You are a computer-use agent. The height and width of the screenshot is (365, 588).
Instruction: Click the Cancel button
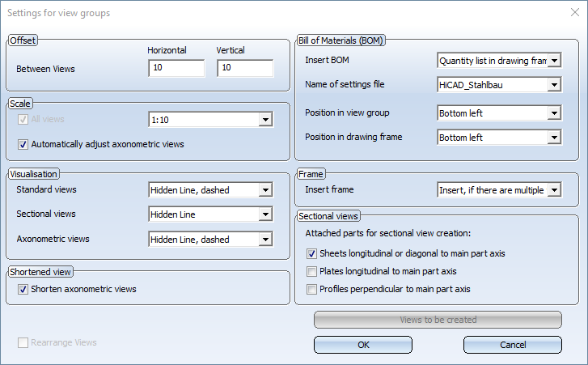coord(513,345)
